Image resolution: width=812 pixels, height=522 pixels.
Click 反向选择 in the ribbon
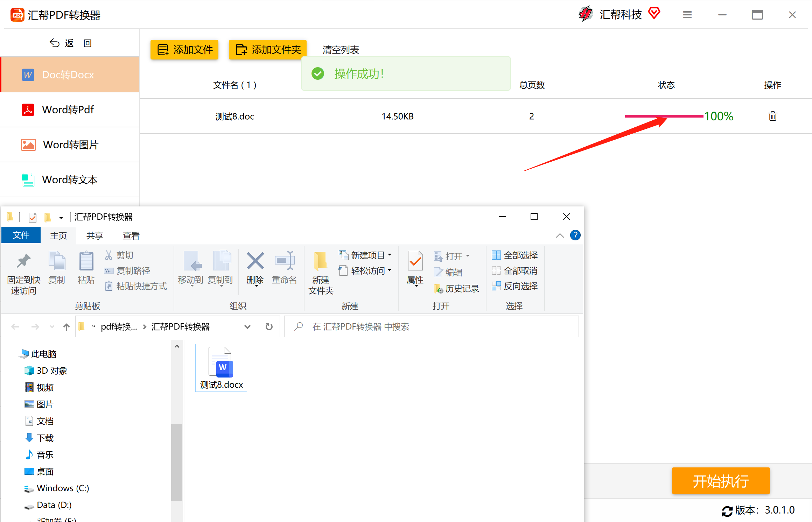[x=514, y=286]
